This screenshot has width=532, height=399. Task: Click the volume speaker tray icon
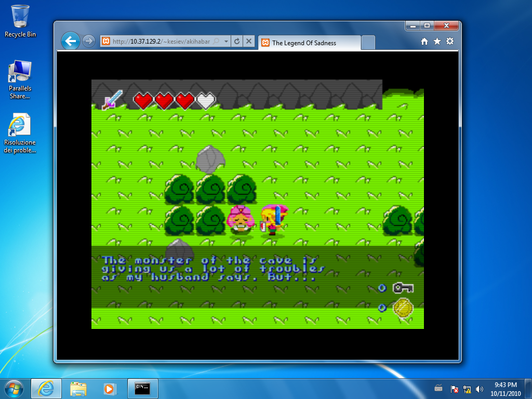tap(479, 389)
